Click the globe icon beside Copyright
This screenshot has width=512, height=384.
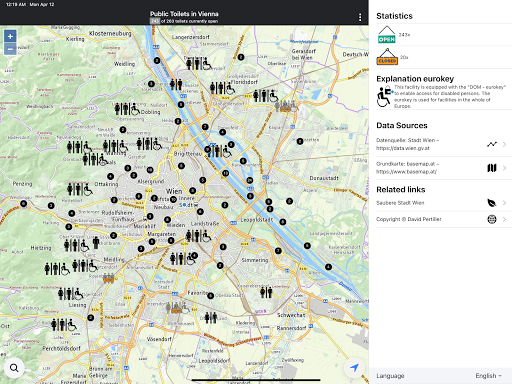(492, 219)
